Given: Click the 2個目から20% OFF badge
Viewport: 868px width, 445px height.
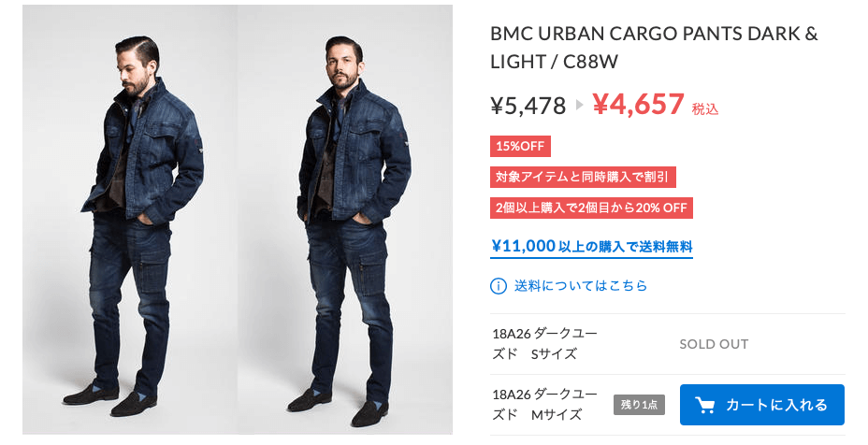Looking at the screenshot, I should click(591, 208).
